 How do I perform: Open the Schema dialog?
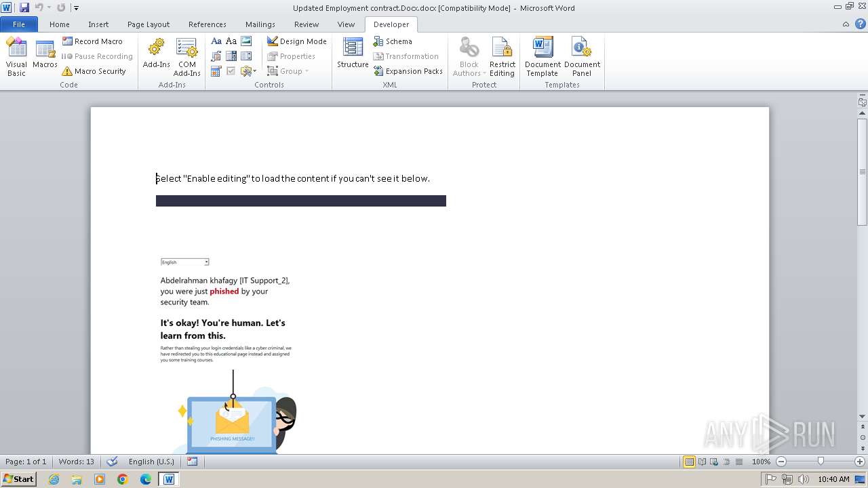pyautogui.click(x=392, y=41)
